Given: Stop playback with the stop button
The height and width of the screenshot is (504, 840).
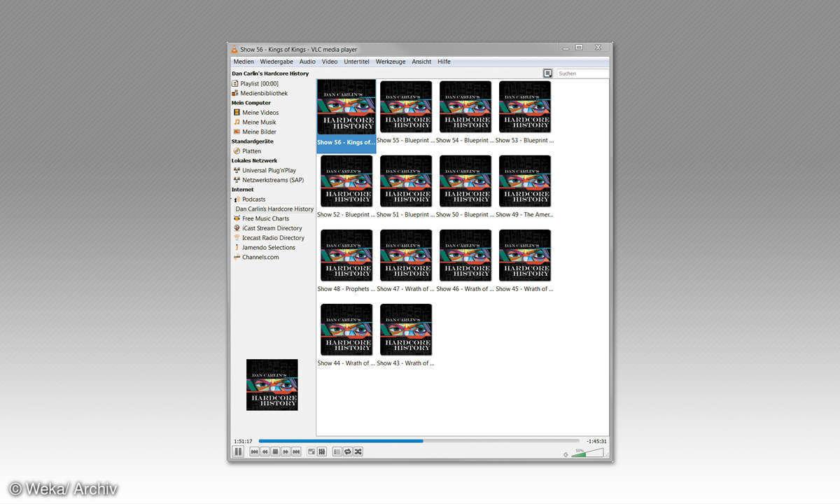Looking at the screenshot, I should (x=276, y=452).
